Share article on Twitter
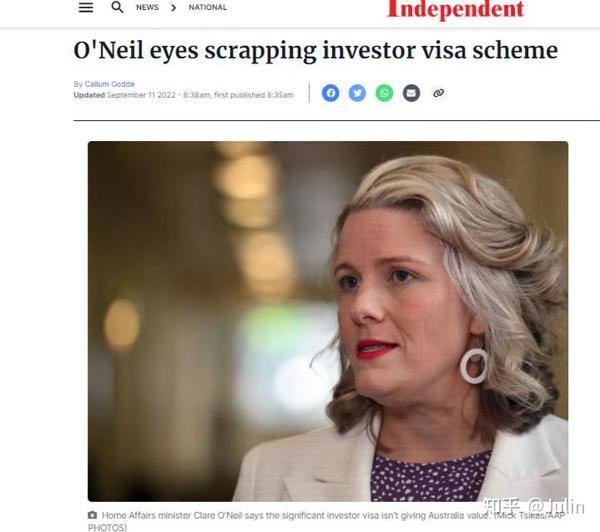The width and height of the screenshot is (600, 532). tap(357, 93)
